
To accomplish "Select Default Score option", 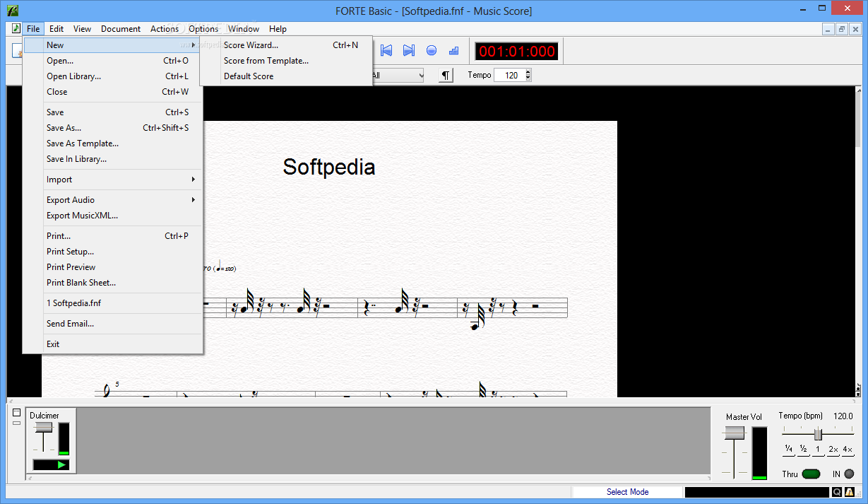I will click(286, 76).
